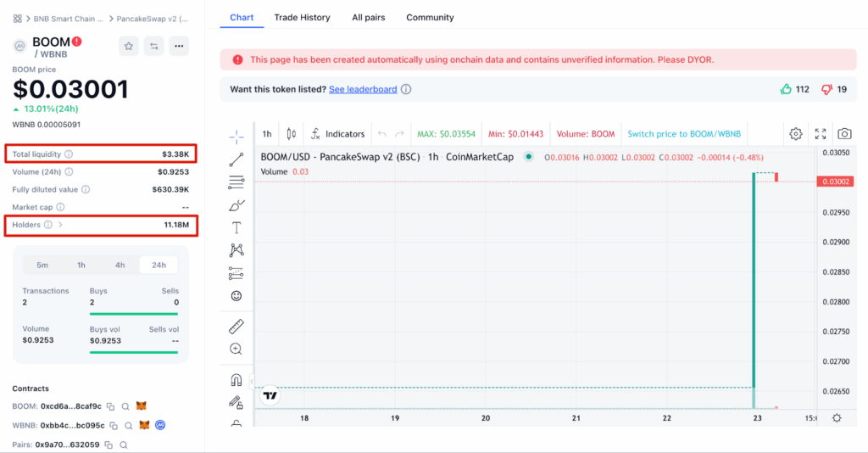Switch to the Trade History tab
The height and width of the screenshot is (453, 868).
click(x=303, y=17)
